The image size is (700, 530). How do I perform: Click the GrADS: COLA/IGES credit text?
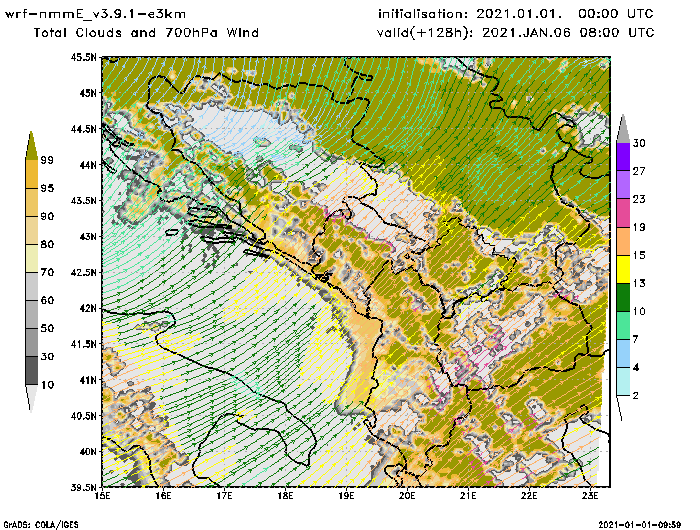pos(41,525)
